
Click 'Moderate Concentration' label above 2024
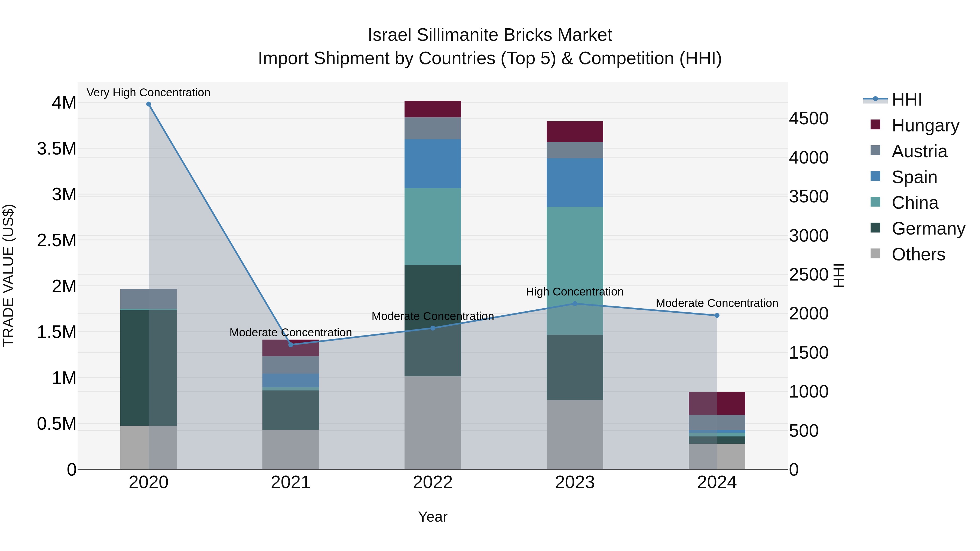click(717, 303)
